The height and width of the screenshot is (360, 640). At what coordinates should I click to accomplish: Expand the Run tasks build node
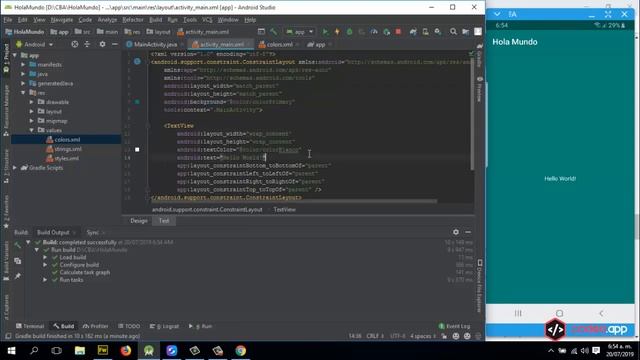coord(45,280)
